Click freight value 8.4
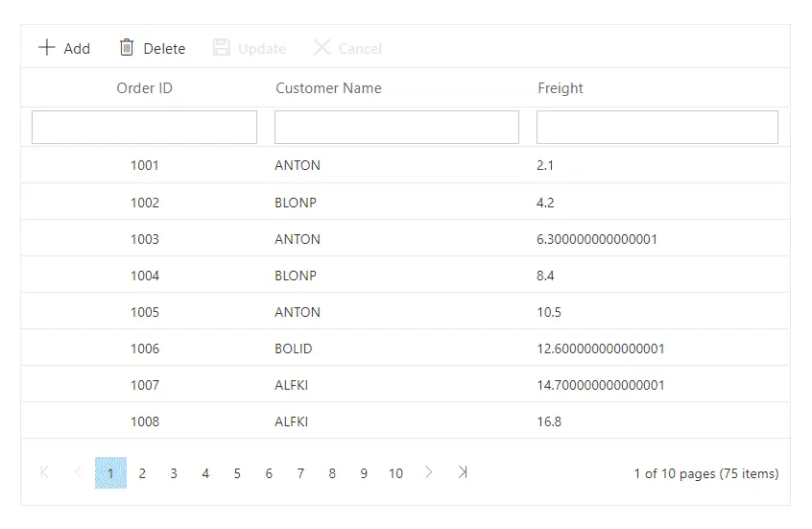The height and width of the screenshot is (529, 812). (x=545, y=276)
